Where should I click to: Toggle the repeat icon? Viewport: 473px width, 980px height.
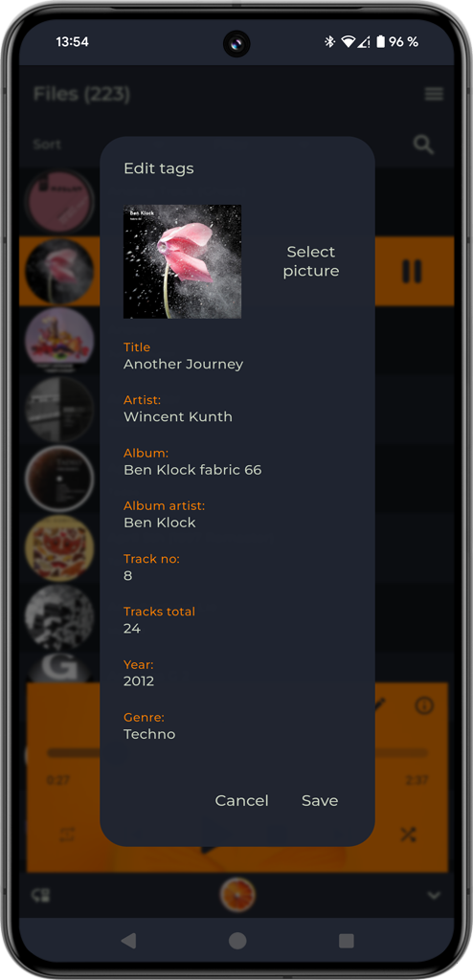(x=67, y=835)
